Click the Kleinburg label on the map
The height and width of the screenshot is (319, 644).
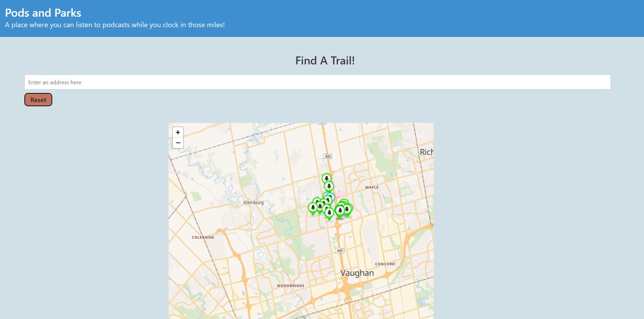253,202
